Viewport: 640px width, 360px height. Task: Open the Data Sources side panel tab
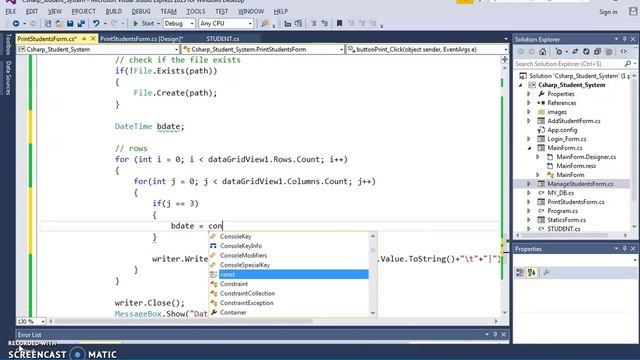8,78
